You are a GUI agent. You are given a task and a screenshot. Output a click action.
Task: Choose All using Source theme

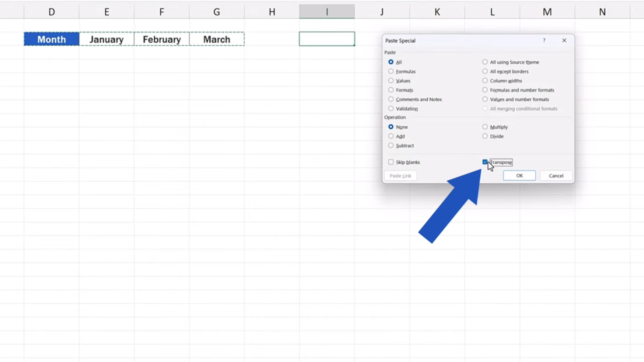pyautogui.click(x=485, y=62)
